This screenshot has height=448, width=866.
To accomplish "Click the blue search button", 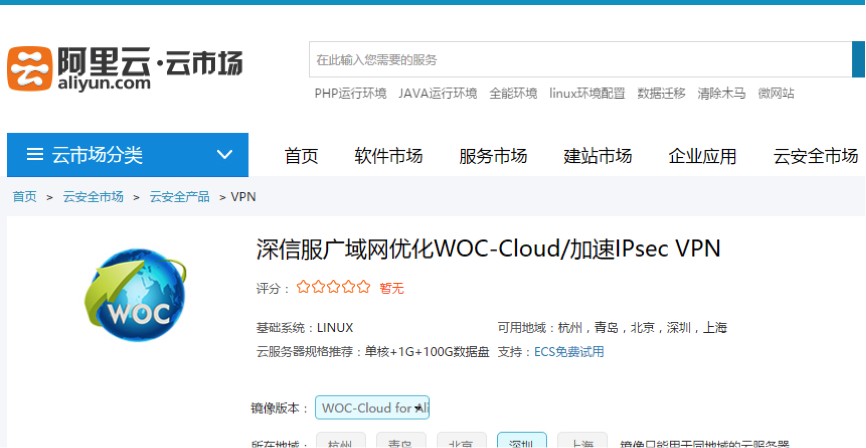I will tap(859, 60).
